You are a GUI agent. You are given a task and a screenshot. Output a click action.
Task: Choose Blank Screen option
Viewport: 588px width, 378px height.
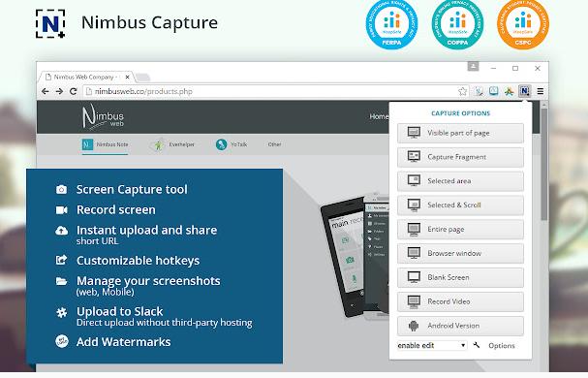460,277
